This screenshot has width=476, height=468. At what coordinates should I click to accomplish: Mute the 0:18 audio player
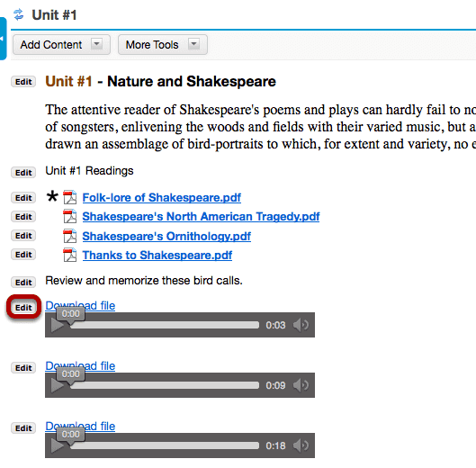[301, 445]
